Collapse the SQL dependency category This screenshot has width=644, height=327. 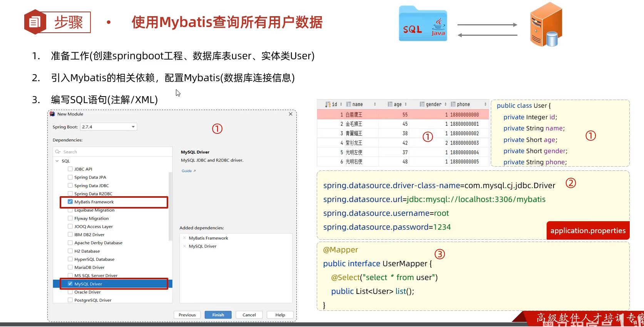click(57, 161)
